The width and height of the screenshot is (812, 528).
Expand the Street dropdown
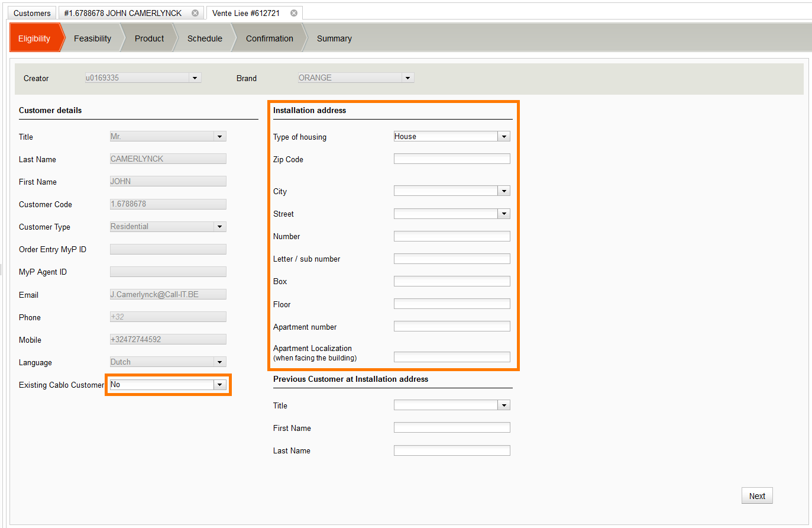pyautogui.click(x=504, y=214)
